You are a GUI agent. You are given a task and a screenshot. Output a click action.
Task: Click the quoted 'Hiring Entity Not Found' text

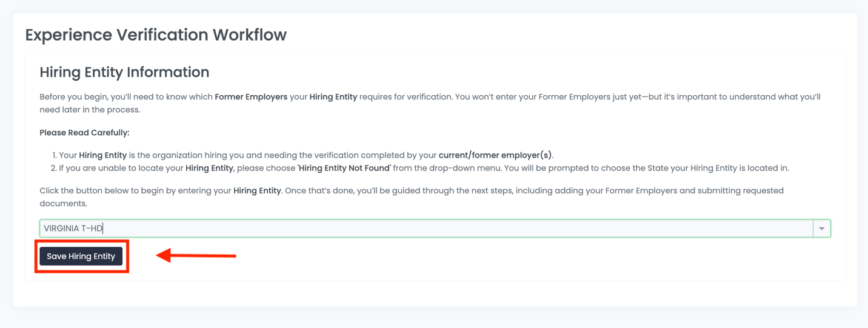coord(344,168)
